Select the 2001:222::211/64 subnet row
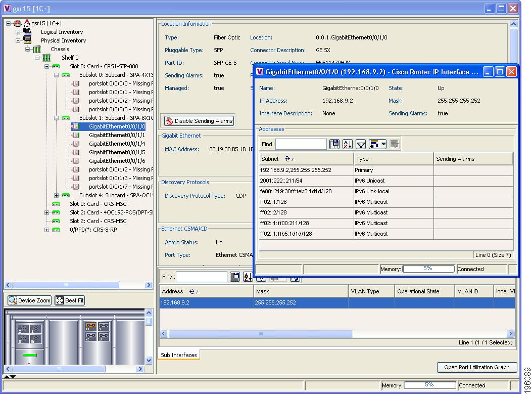Viewport: 532px width, 394px height. (386, 181)
